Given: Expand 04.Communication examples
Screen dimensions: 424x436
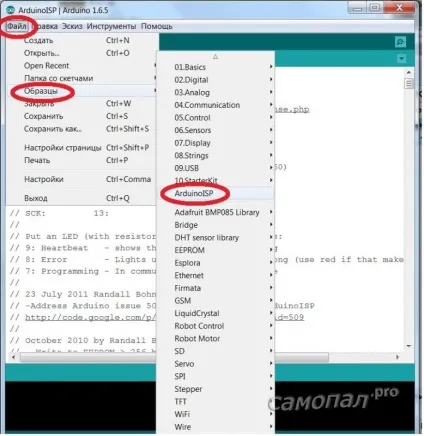Looking at the screenshot, I should pyautogui.click(x=216, y=105).
